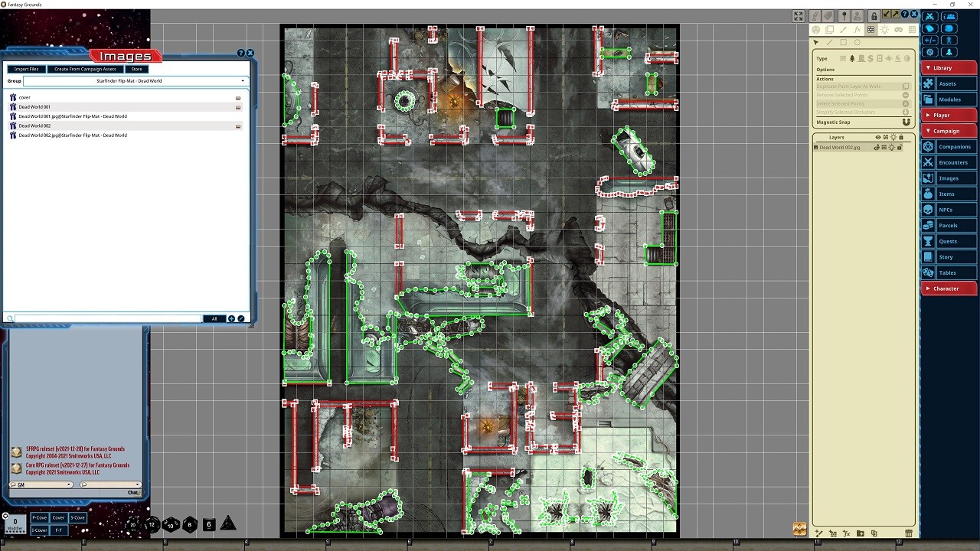Open the fx effects mode
The width and height of the screenshot is (980, 551).
[x=857, y=30]
